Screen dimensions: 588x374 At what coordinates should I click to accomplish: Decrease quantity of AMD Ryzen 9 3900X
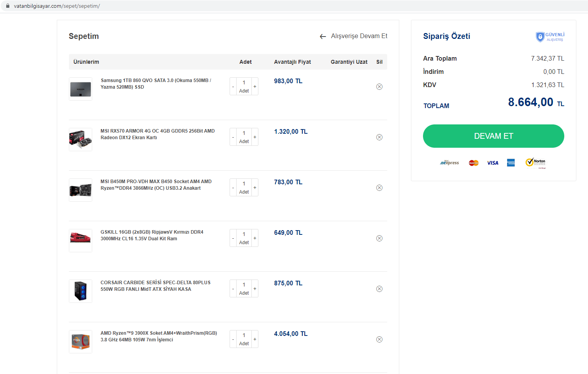point(233,339)
